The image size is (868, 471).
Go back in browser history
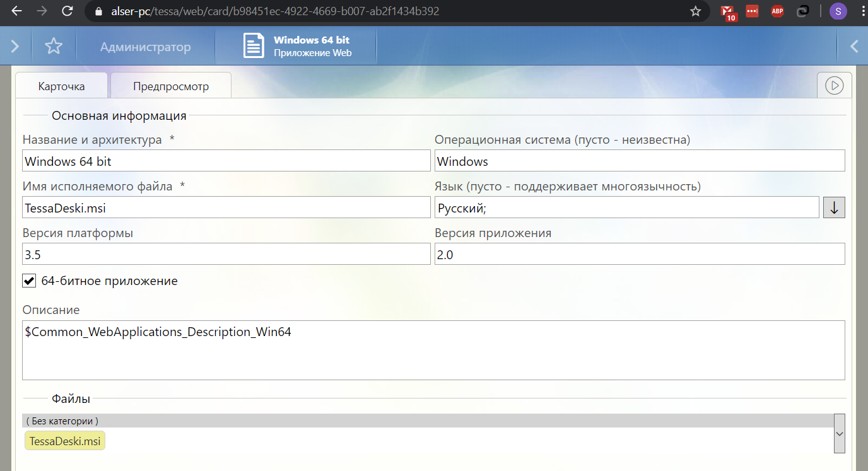[16, 11]
